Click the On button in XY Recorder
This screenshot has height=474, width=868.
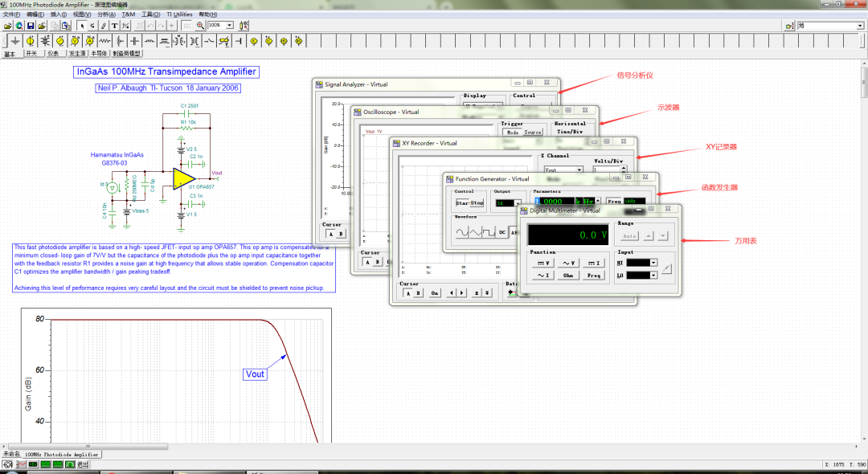coord(435,293)
